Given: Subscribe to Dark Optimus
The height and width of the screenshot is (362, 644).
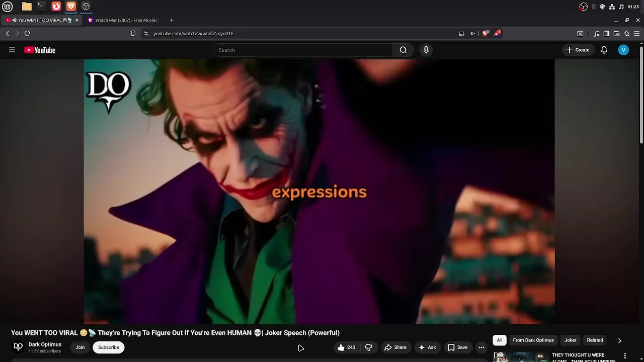Looking at the screenshot, I should (109, 347).
